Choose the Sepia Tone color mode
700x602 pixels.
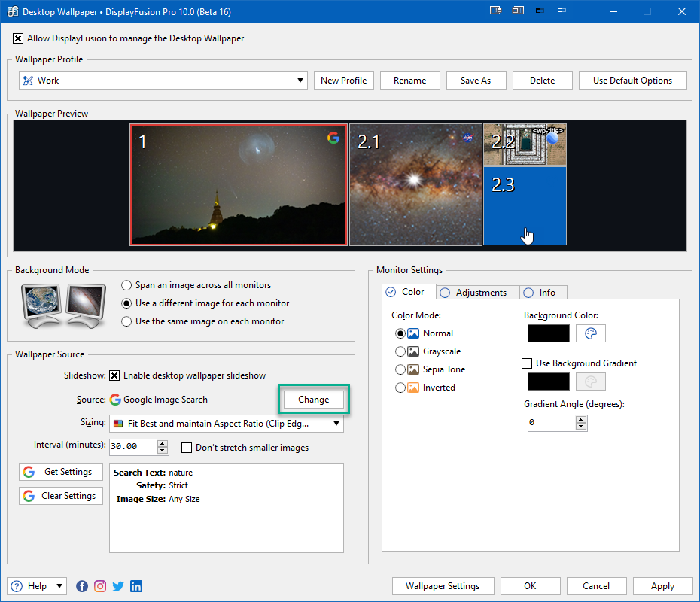point(400,369)
